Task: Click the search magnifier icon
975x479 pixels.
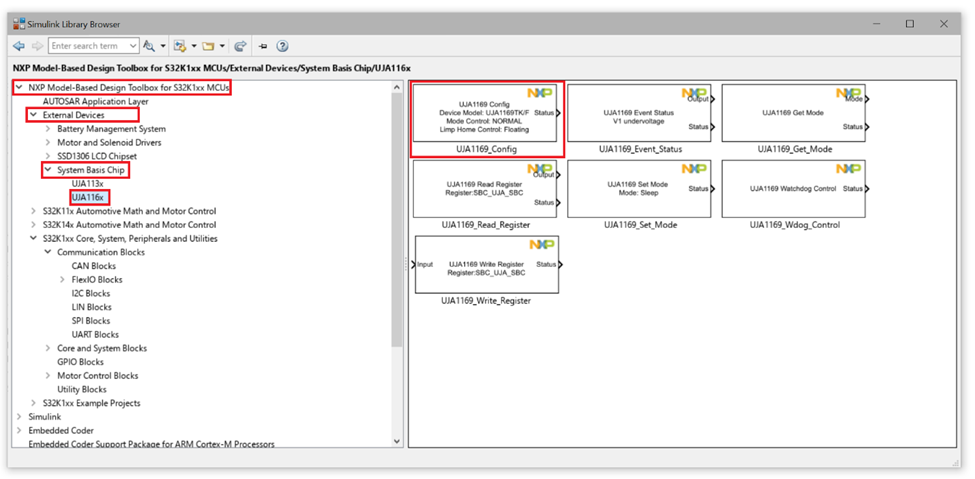Action: coord(149,46)
